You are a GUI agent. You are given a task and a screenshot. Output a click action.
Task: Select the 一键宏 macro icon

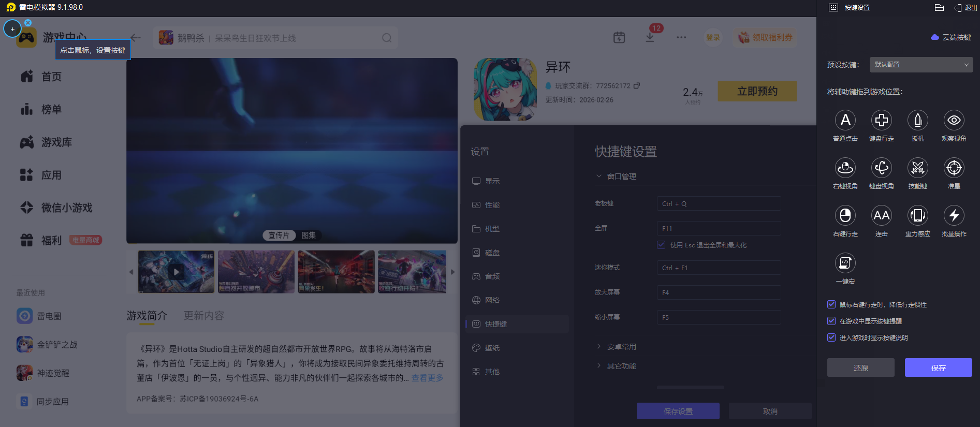click(845, 263)
